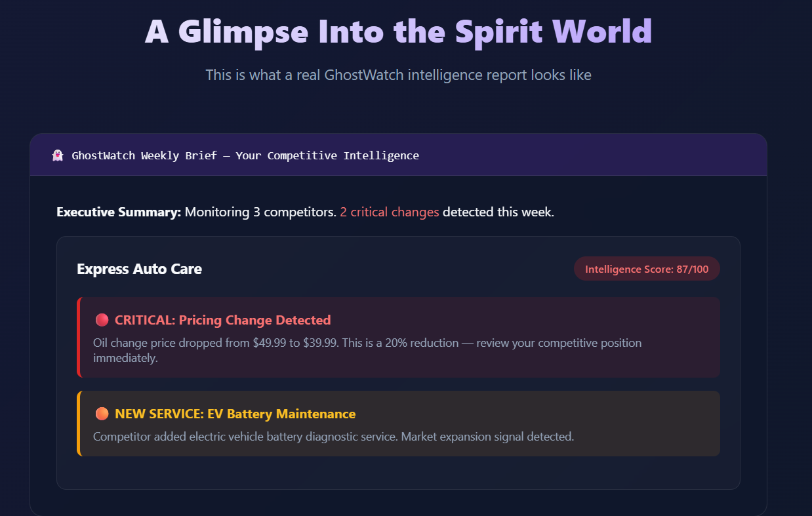Screen dimensions: 812x516
Task: Select the 'Express Auto Care' competitor heading
Action: click(140, 269)
